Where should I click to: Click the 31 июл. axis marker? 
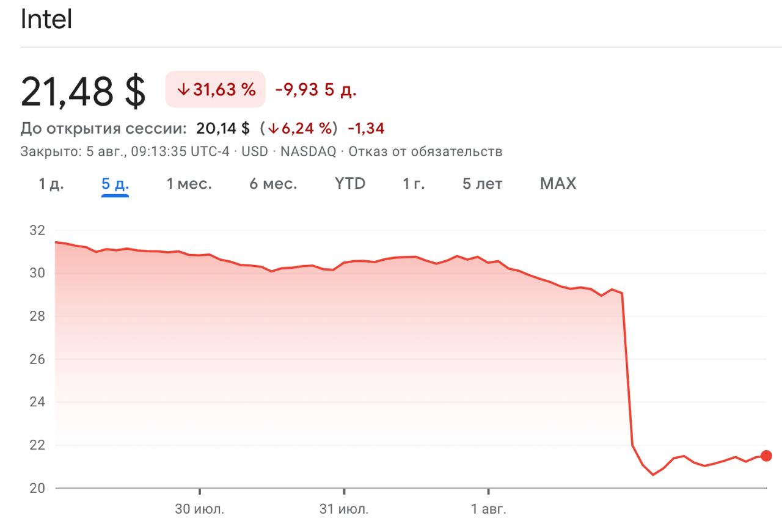point(344,509)
